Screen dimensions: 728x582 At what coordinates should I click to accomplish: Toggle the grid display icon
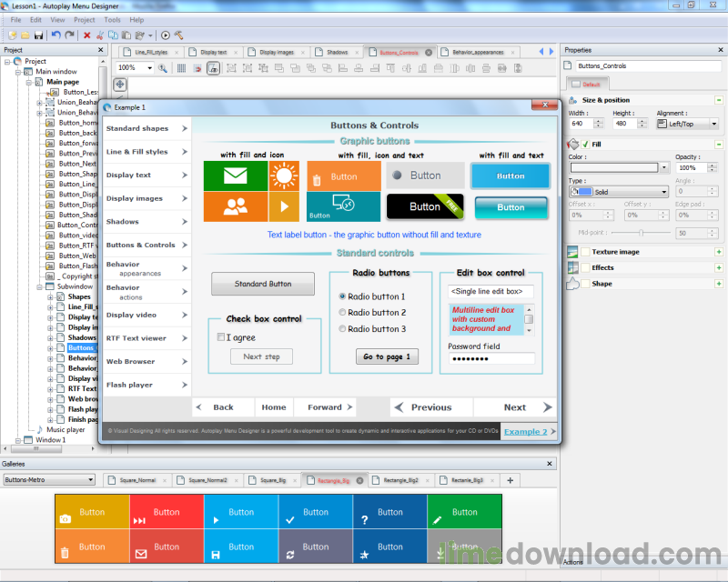pos(182,68)
